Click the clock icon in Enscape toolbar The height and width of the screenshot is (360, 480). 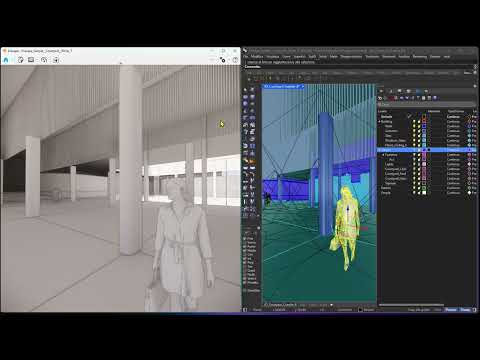click(44, 60)
